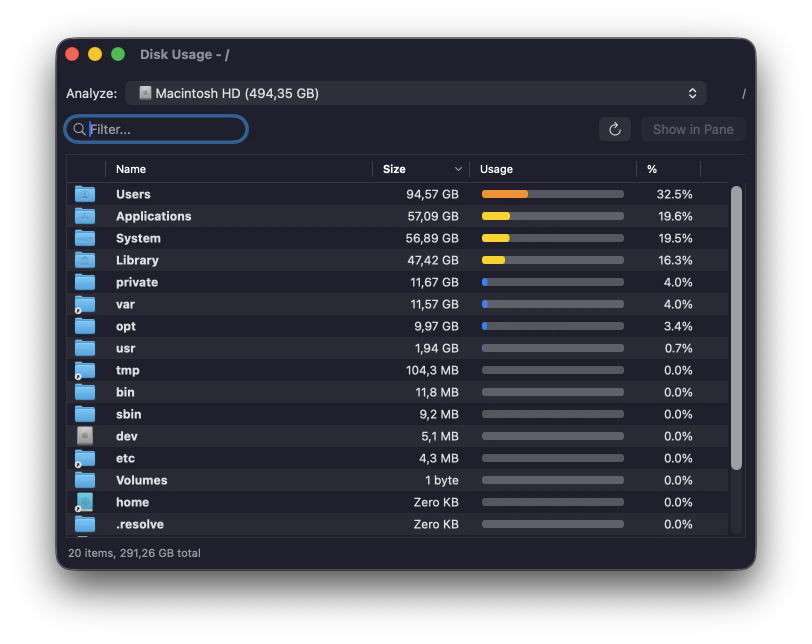Image resolution: width=812 pixels, height=644 pixels.
Task: Select the private row in the list
Action: (x=300, y=282)
